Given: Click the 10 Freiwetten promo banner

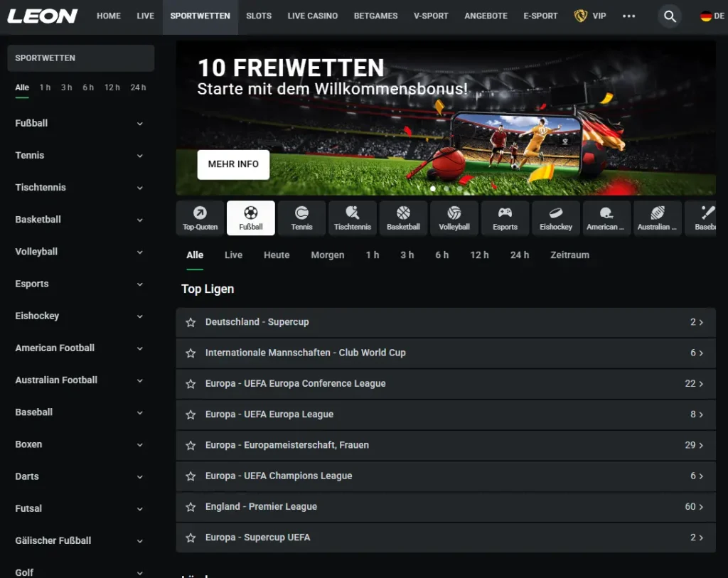Looking at the screenshot, I should tap(446, 117).
